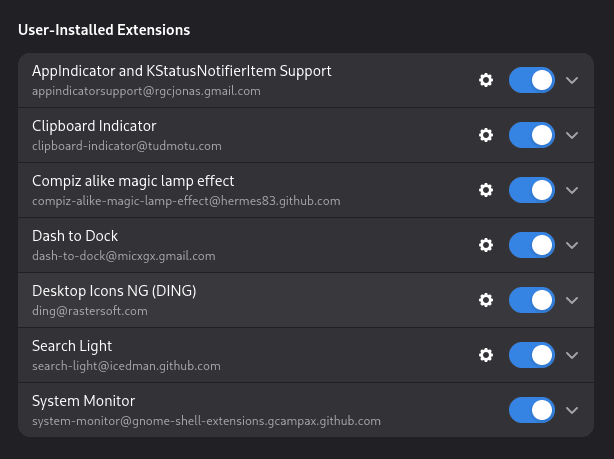The image size is (614, 459).
Task: Expand Compiz alike magic lamp effect details
Action: tap(572, 190)
